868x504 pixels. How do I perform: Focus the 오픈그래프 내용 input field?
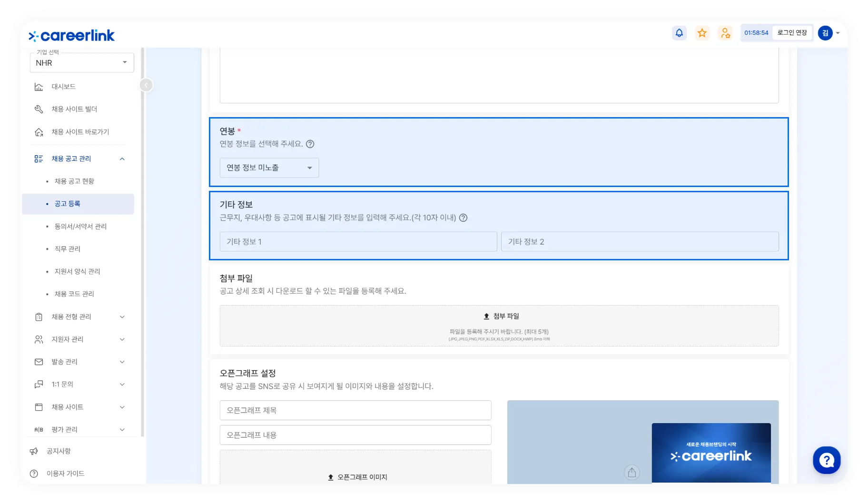tap(355, 435)
